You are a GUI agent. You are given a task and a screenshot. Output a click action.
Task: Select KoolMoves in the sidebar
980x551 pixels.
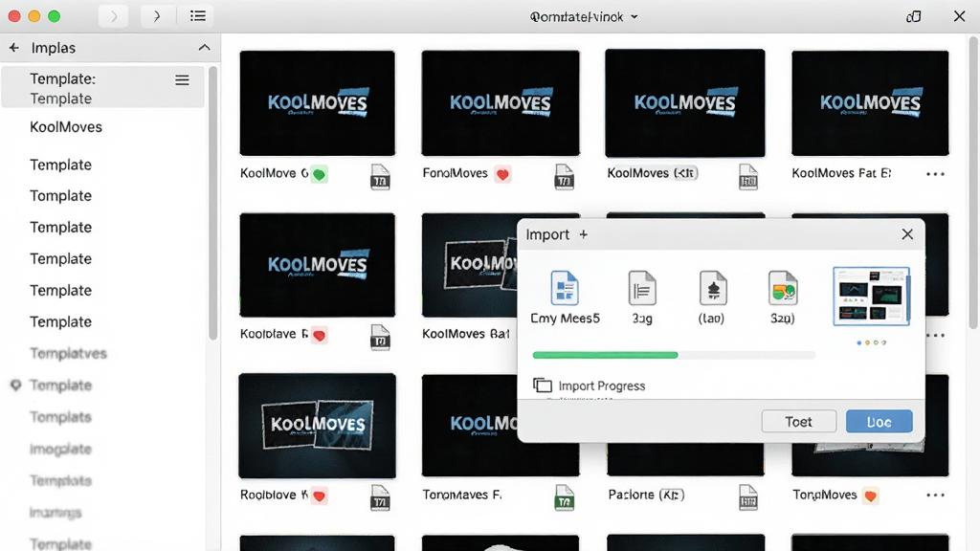pos(66,127)
